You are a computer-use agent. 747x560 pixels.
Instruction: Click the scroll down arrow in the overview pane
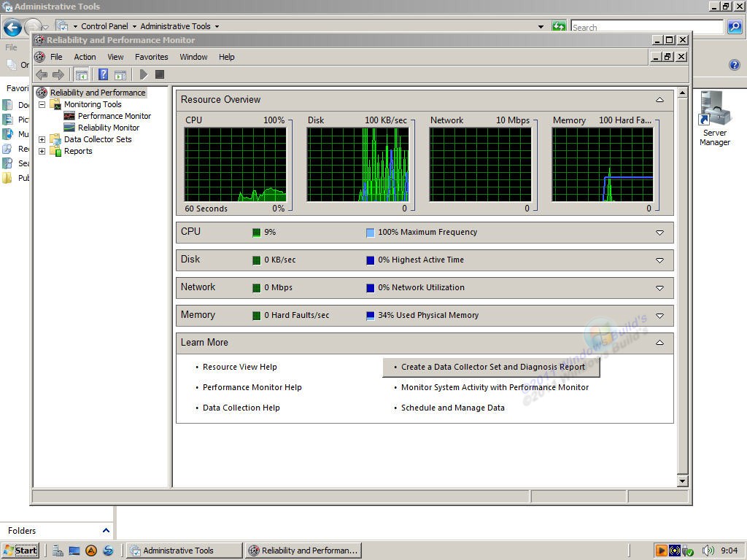click(x=682, y=481)
